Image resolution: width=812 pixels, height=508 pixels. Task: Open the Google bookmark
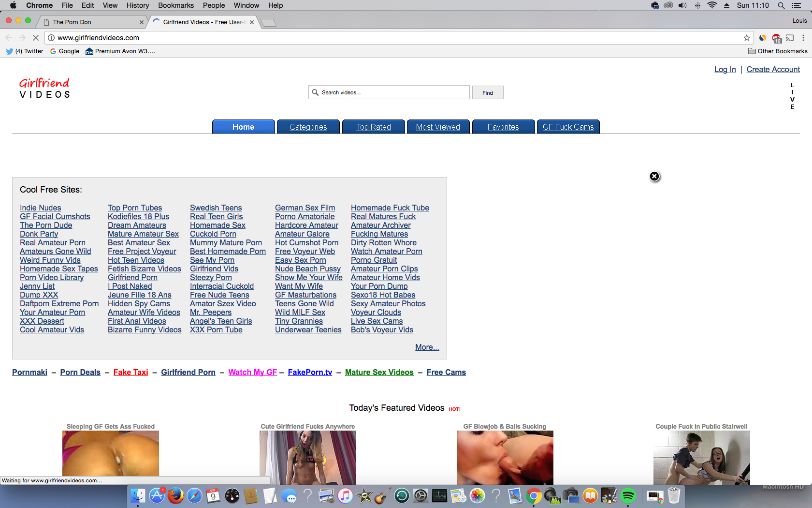(x=65, y=51)
